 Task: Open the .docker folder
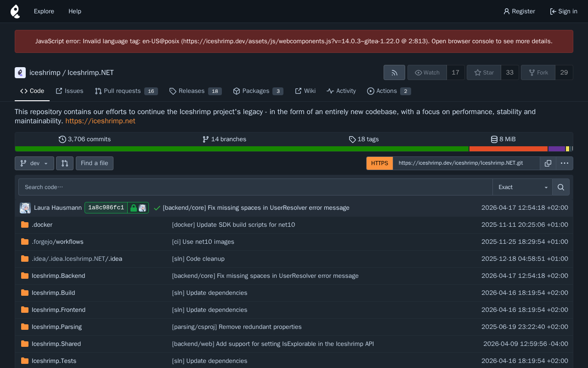42,225
